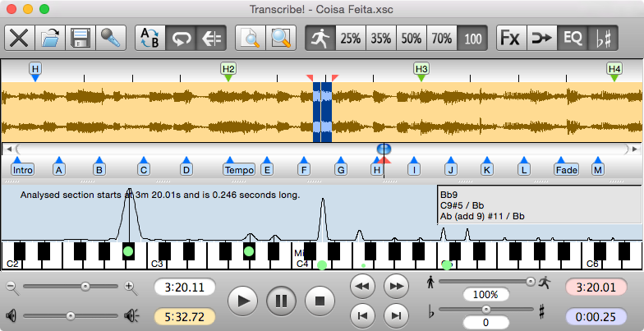Screen dimensions: 644x331
Task: Toggle the loop playback button
Action: (x=180, y=38)
